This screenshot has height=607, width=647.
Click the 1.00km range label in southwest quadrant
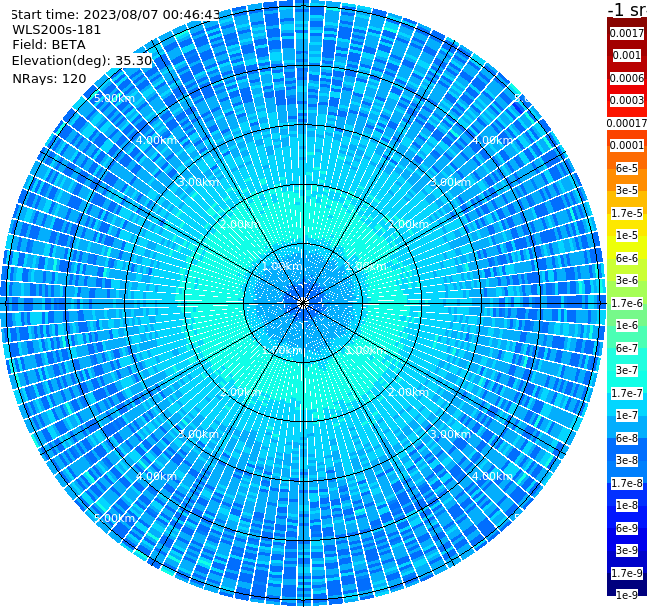[283, 350]
